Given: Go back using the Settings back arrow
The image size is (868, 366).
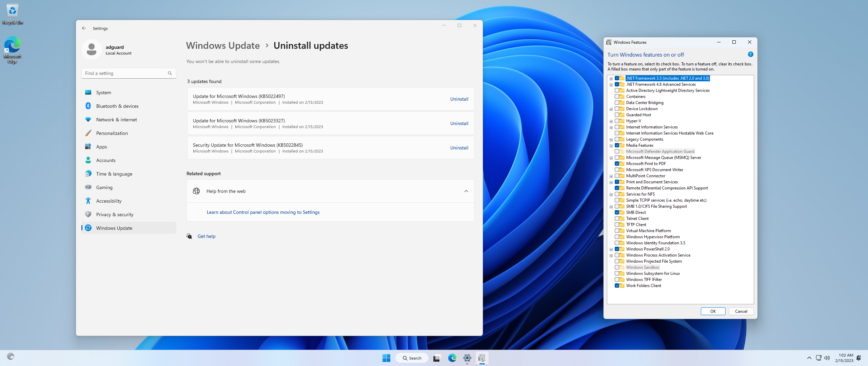Looking at the screenshot, I should coord(84,28).
